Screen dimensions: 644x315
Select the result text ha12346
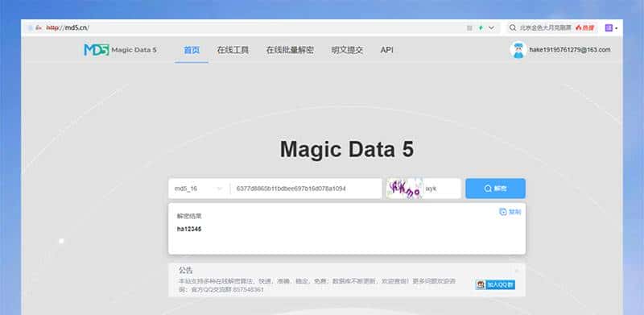[189, 229]
